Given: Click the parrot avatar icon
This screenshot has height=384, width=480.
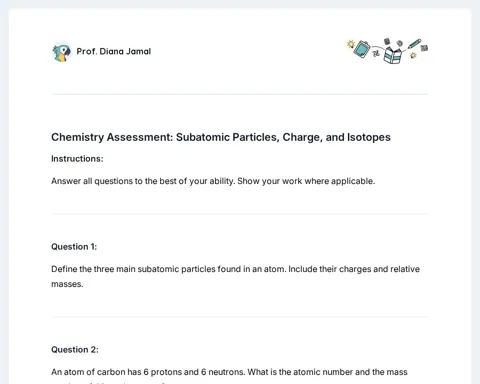Looking at the screenshot, I should coord(62,52).
